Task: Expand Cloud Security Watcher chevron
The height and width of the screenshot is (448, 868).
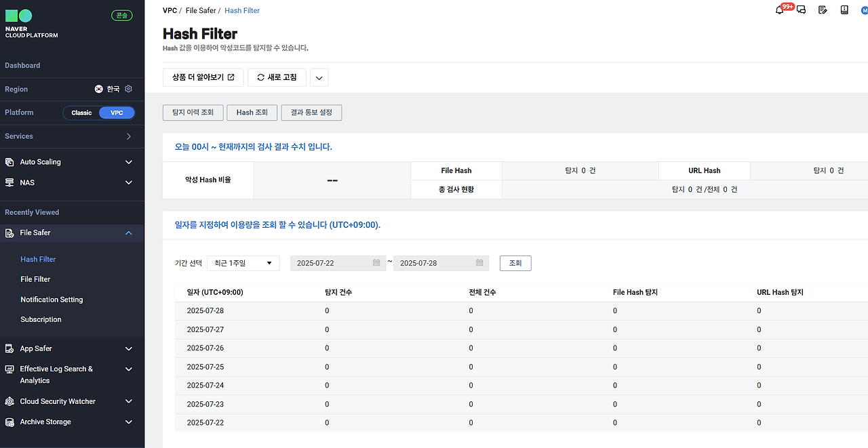Action: click(129, 401)
